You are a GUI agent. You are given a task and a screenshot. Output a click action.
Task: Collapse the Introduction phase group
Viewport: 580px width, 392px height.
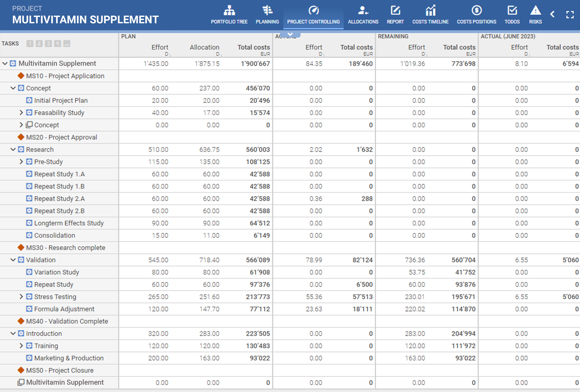click(13, 333)
